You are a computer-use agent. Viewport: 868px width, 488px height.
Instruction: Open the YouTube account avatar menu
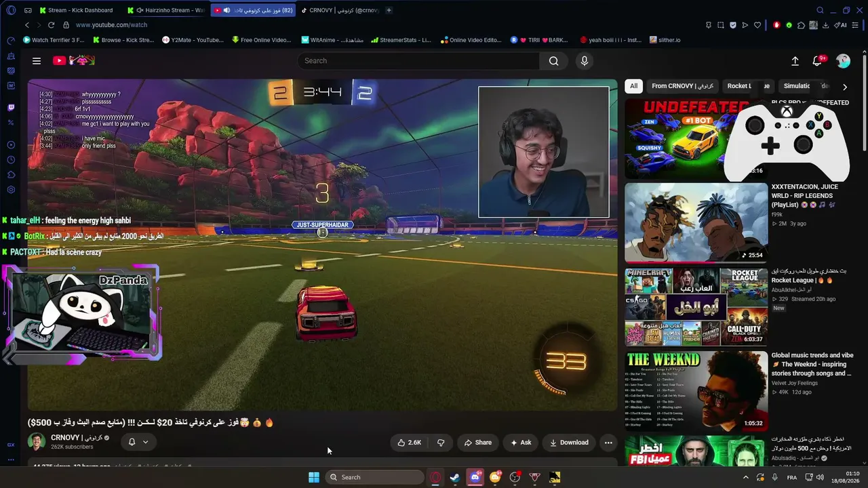843,61
